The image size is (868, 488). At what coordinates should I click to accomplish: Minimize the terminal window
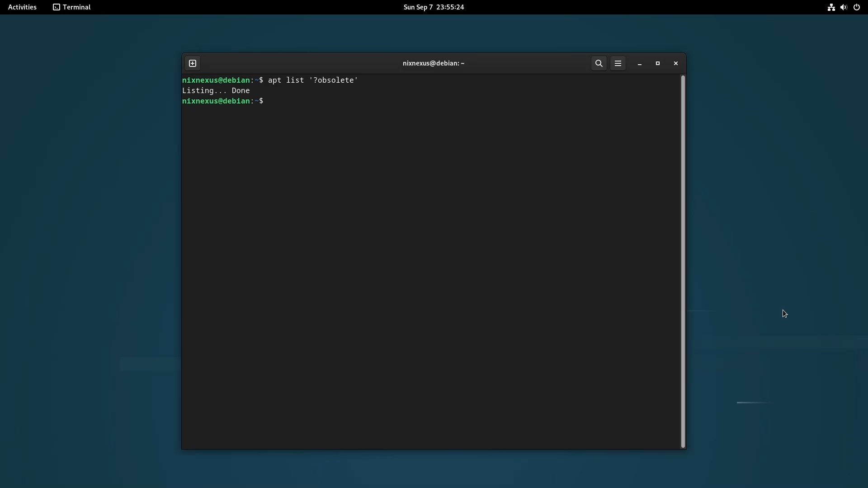click(640, 64)
